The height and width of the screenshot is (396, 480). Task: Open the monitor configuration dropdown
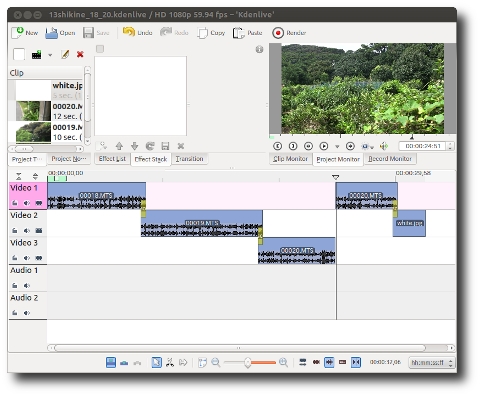tap(368, 146)
